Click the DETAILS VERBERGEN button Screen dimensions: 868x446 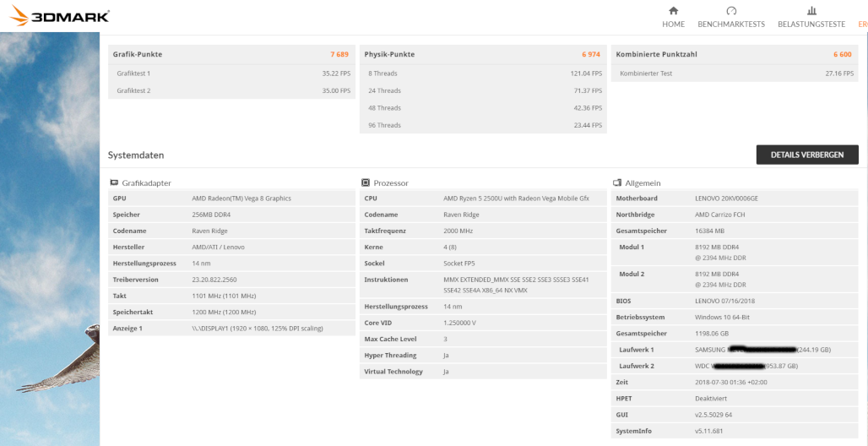(x=807, y=155)
